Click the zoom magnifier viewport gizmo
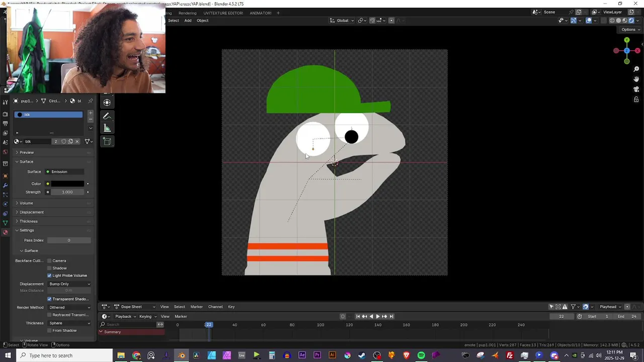The width and height of the screenshot is (644, 362). tap(636, 69)
